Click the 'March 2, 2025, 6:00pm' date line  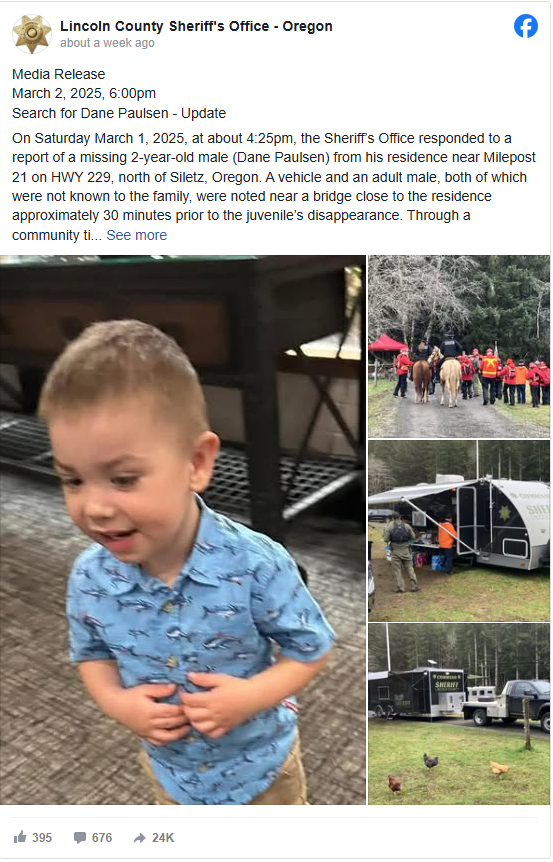pos(84,93)
